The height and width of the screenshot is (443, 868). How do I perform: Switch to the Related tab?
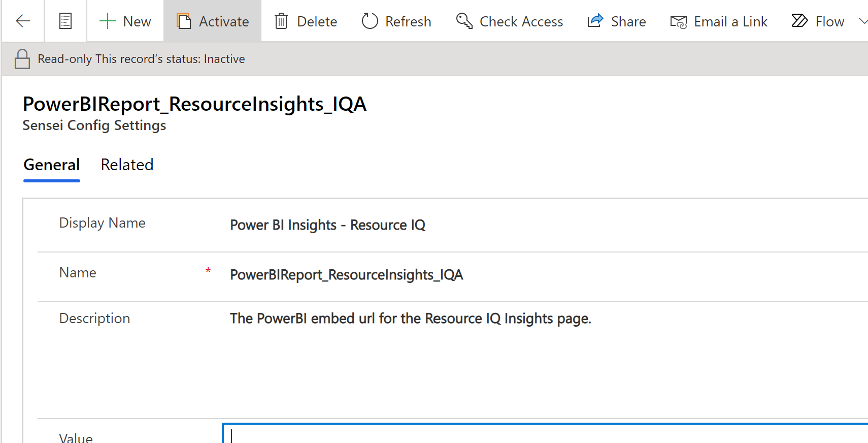[127, 165]
